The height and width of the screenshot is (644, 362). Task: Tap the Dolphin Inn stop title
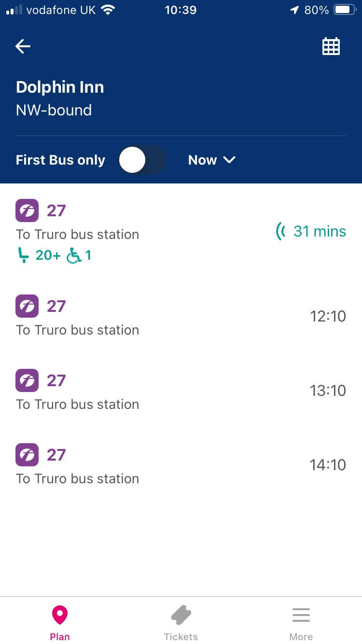click(60, 87)
